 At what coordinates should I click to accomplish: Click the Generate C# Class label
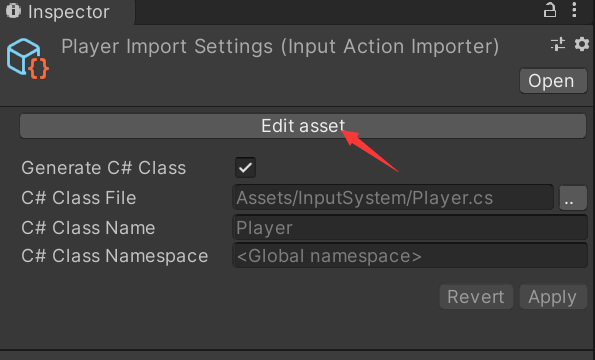point(104,168)
